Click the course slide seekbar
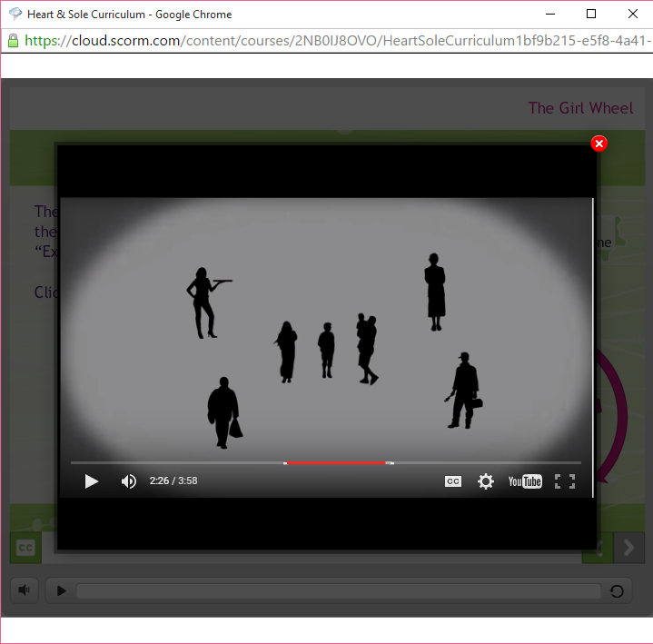653x644 pixels. 339,590
